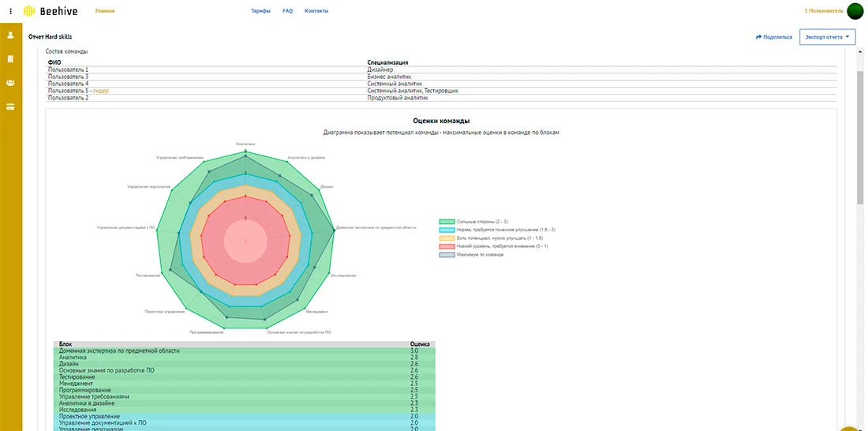Toggle the Низкий уровень legend series

pos(446,246)
